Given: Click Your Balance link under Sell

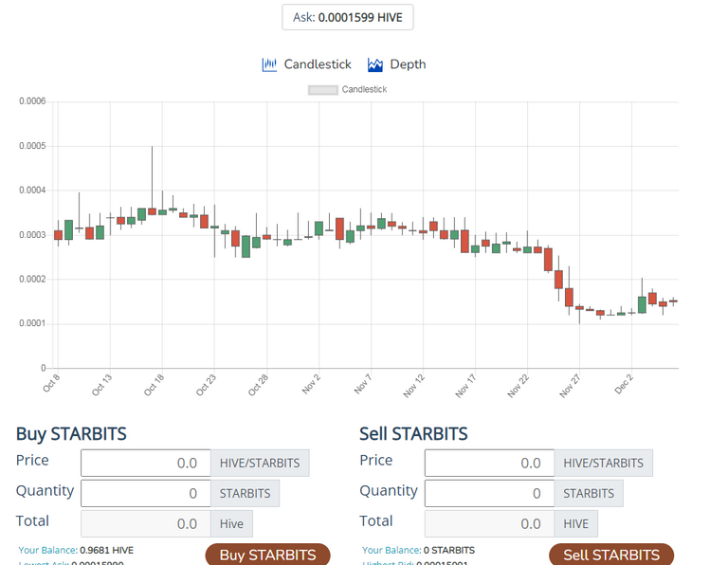Looking at the screenshot, I should click(x=391, y=550).
